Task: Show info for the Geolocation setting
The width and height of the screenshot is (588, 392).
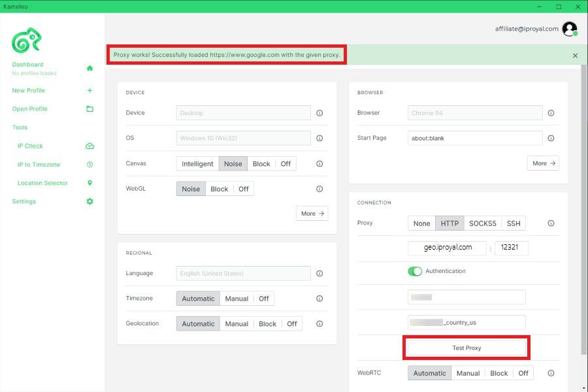Action: point(319,324)
